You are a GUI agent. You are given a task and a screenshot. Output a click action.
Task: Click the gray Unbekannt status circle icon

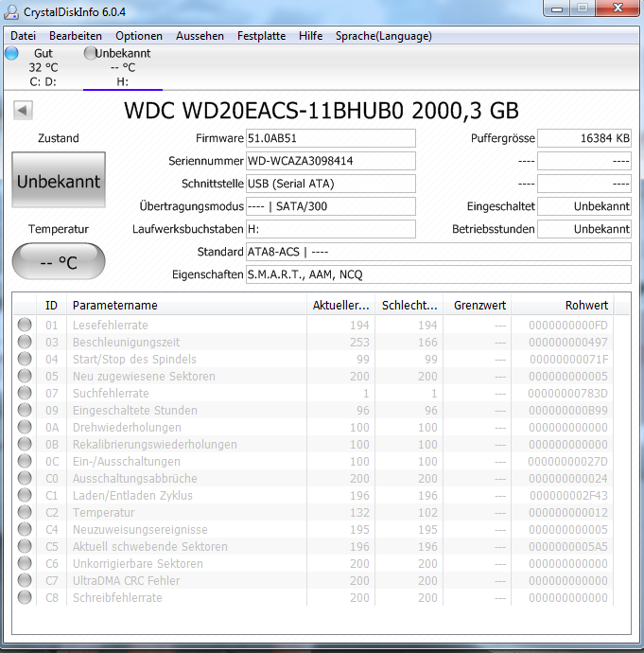(90, 53)
